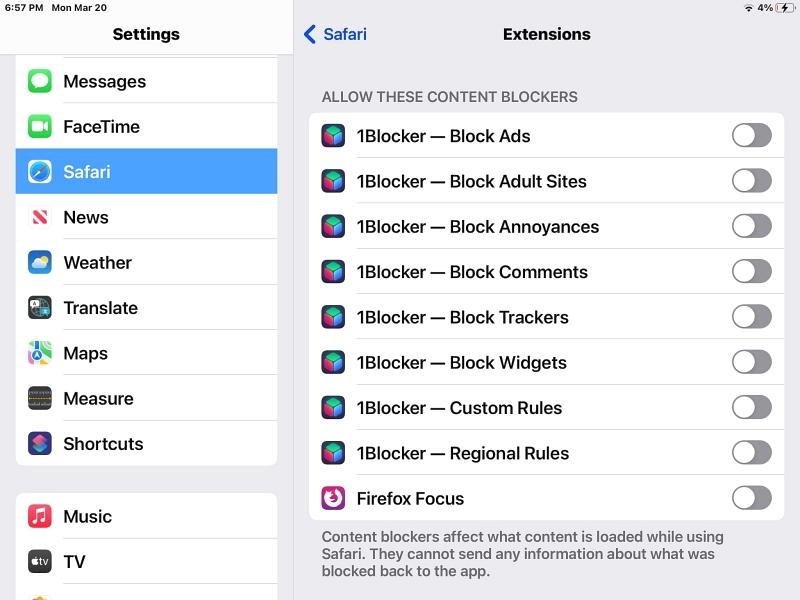Open Translate settings icon
Image resolution: width=800 pixels, height=600 pixels.
[40, 308]
